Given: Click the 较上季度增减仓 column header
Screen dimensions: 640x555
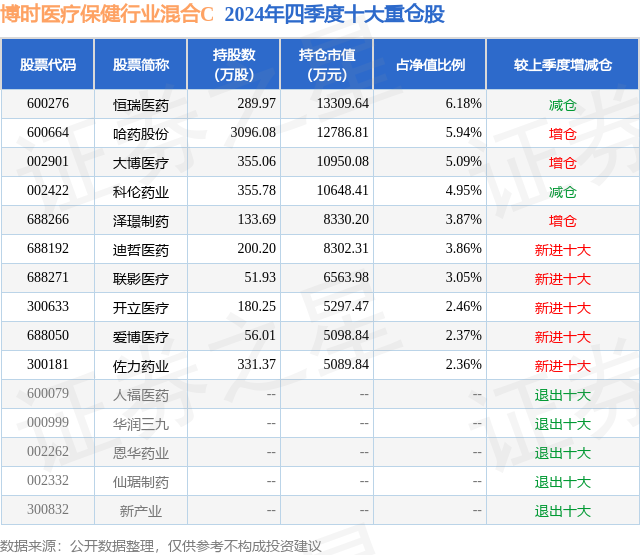Looking at the screenshot, I should pyautogui.click(x=563, y=64).
